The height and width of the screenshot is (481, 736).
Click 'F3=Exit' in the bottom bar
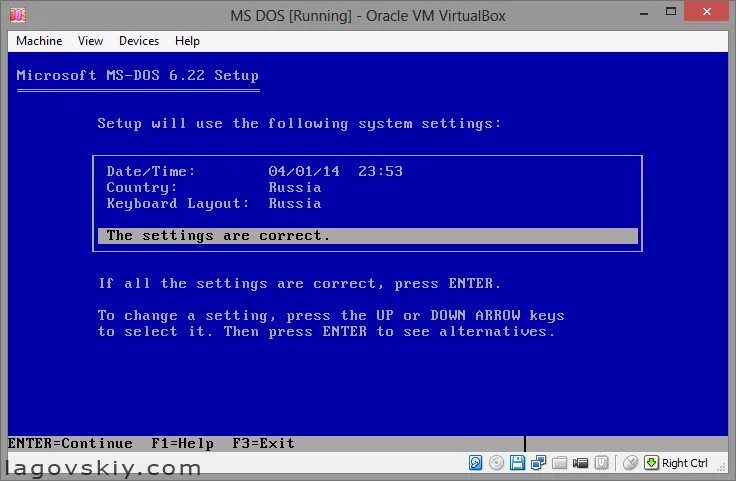[x=263, y=443]
